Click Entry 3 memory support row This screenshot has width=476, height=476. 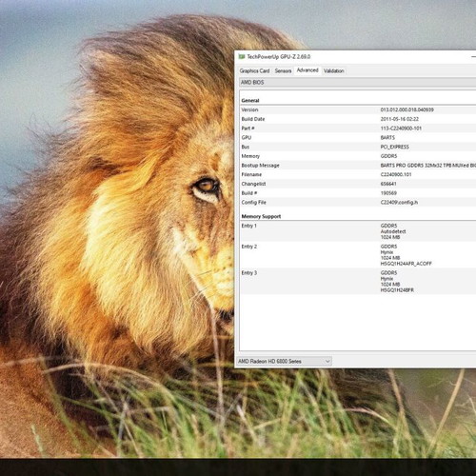pyautogui.click(x=358, y=281)
